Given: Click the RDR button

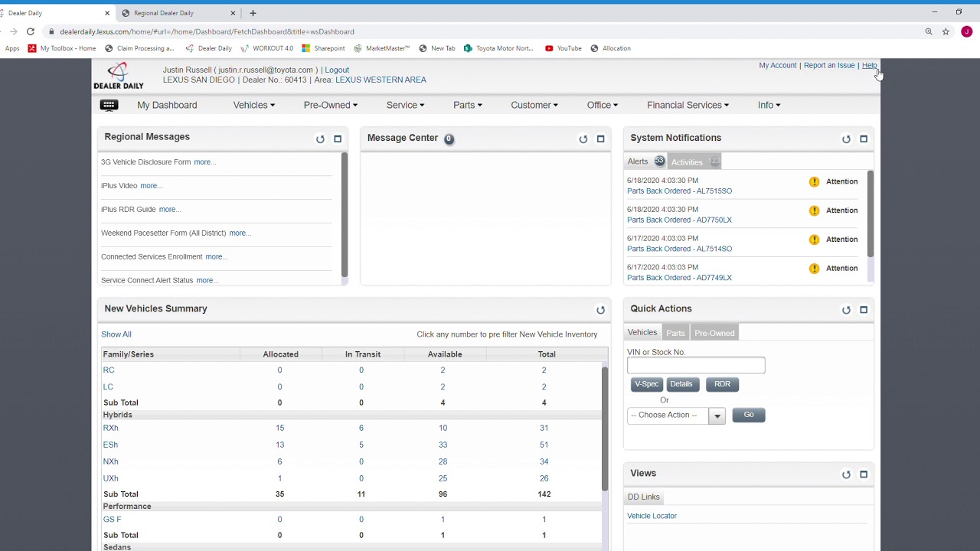Looking at the screenshot, I should (722, 384).
